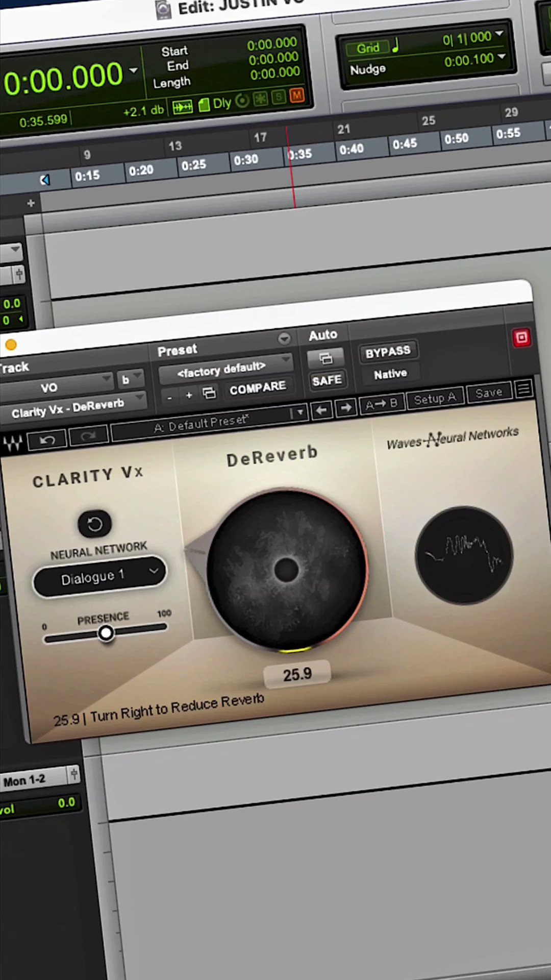Screen dimensions: 551x980
Task: Click the 0:00.100 nudge value
Action: coord(469,61)
